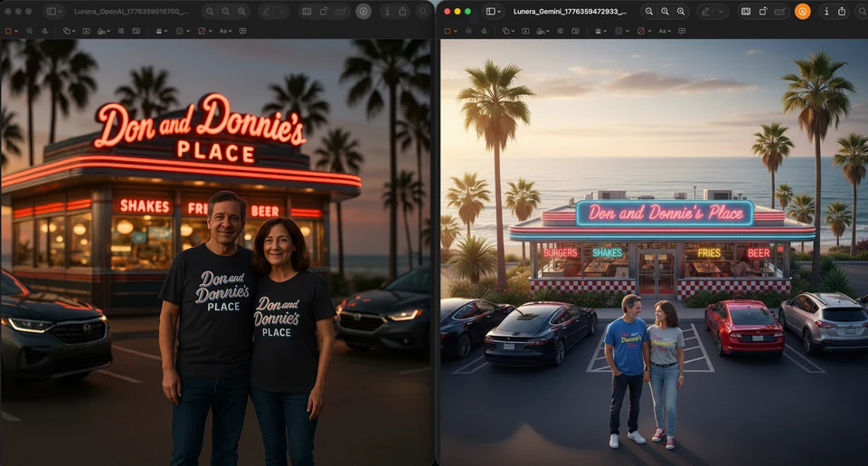This screenshot has width=868, height=466.
Task: Click actual size magnifier in Lunera_OpenAI window
Action: 226,11
